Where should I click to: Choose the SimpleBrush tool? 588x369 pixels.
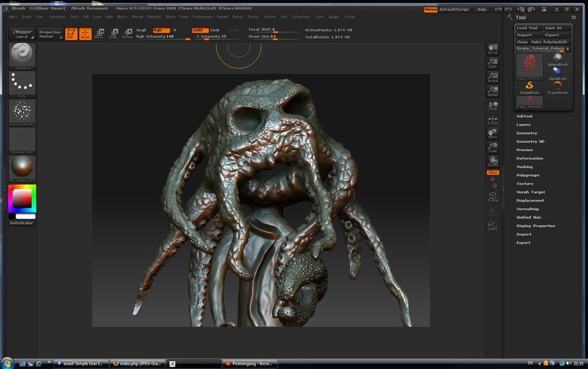529,87
